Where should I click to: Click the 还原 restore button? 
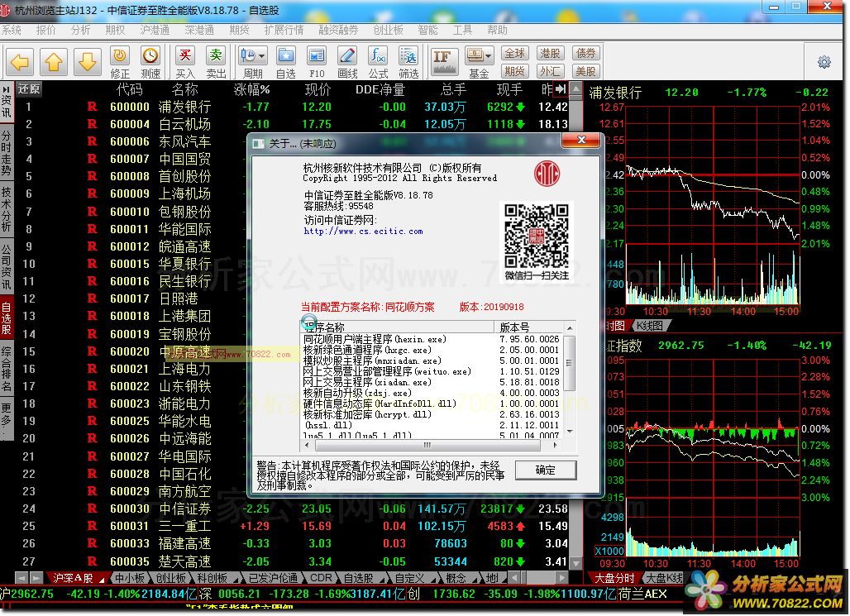point(28,89)
